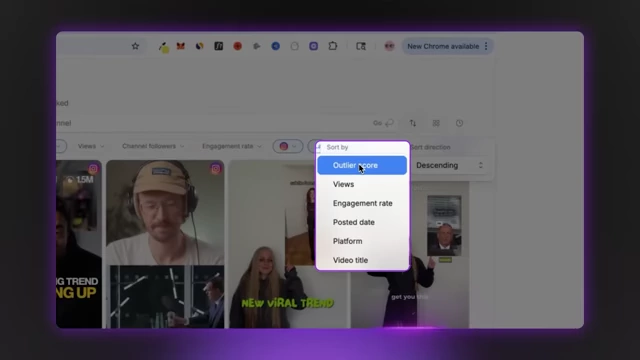The image size is (640, 360).
Task: Bookmark this page with the star icon
Action: 136,46
